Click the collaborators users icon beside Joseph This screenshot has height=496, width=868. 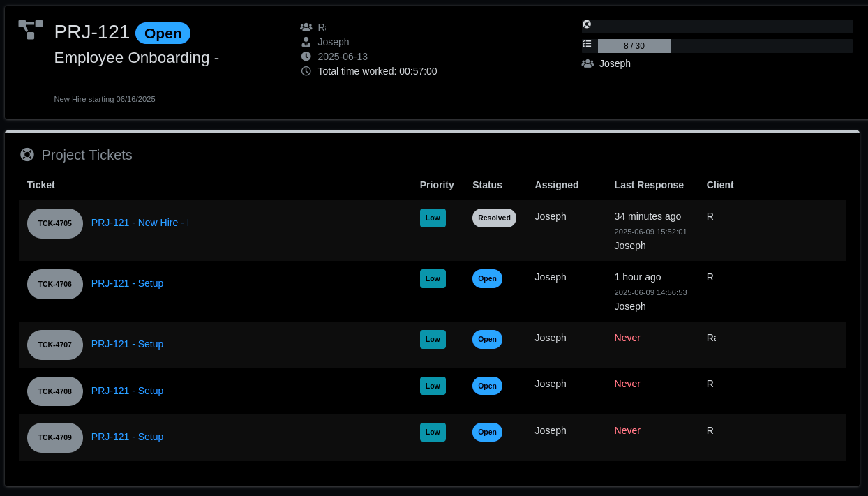(588, 63)
